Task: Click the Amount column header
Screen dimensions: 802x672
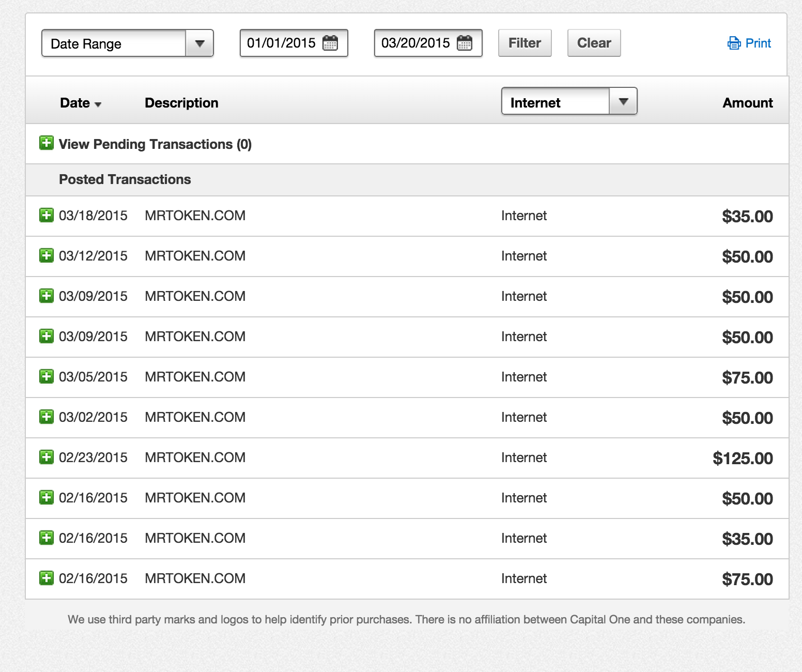Action: click(x=748, y=103)
